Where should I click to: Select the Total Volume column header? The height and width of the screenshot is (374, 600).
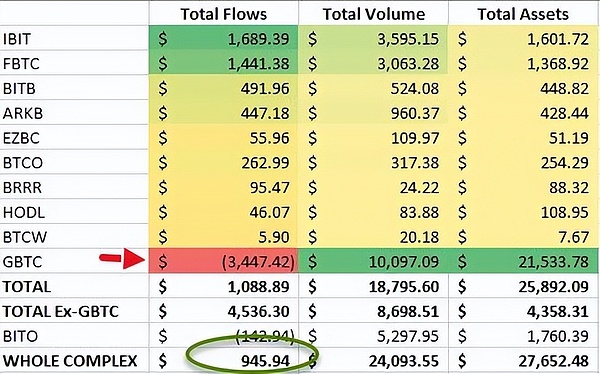coord(374,15)
